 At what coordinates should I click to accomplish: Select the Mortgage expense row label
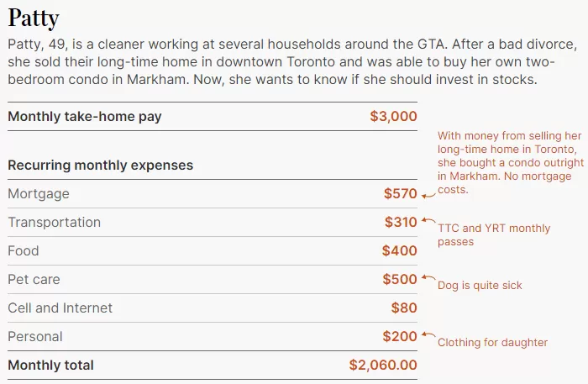pyautogui.click(x=39, y=194)
